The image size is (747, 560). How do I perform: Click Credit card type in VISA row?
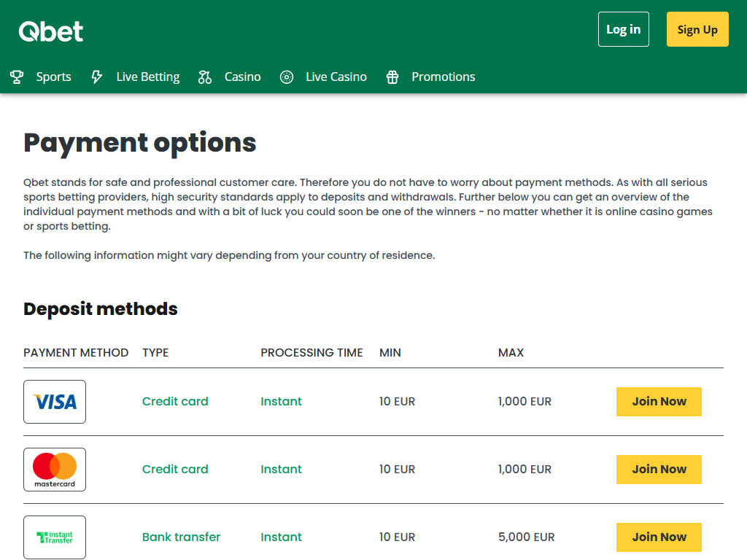coord(175,402)
